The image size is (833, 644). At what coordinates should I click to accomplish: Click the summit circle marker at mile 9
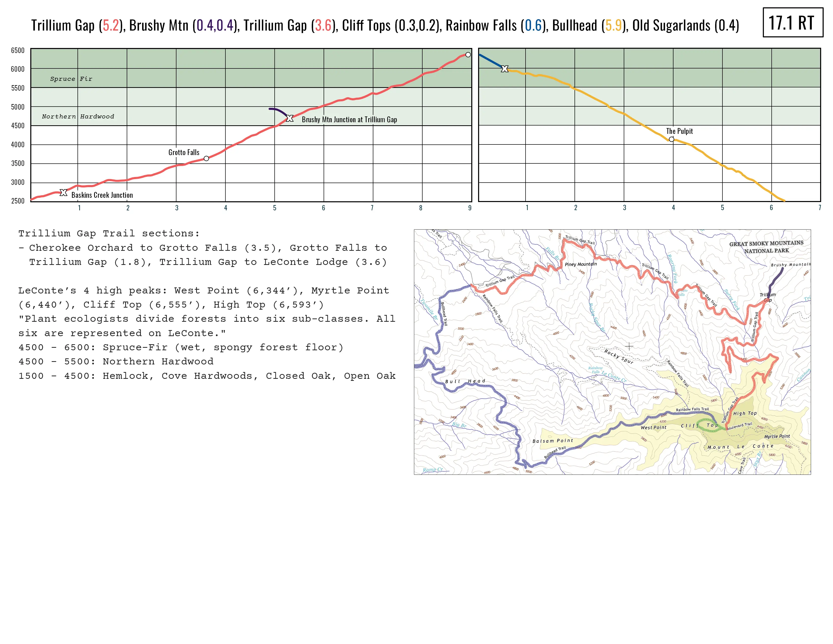click(468, 55)
